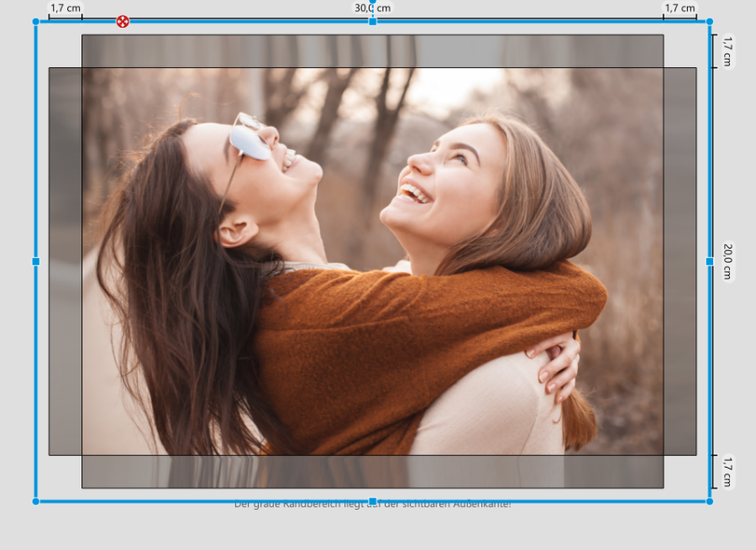The width and height of the screenshot is (756, 550).
Task: Click the gray border hint text below canvas
Action: coord(372,505)
